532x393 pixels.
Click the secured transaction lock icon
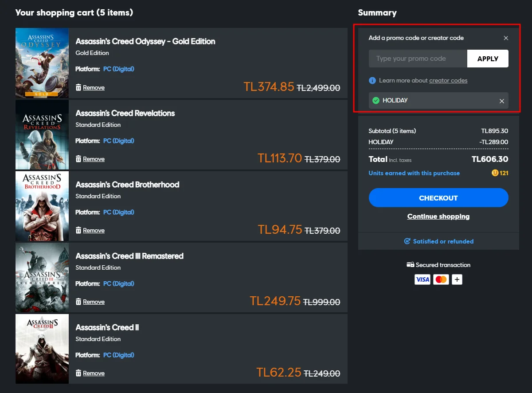[410, 265]
